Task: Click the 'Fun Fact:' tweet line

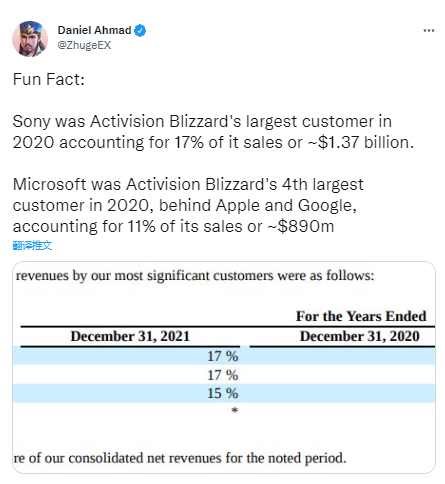Action: 49,79
